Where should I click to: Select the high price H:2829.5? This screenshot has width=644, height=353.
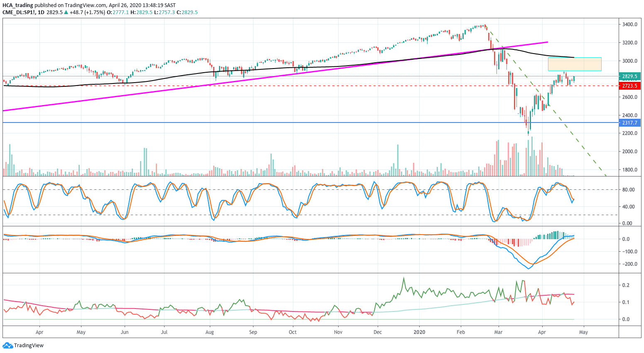(141, 12)
